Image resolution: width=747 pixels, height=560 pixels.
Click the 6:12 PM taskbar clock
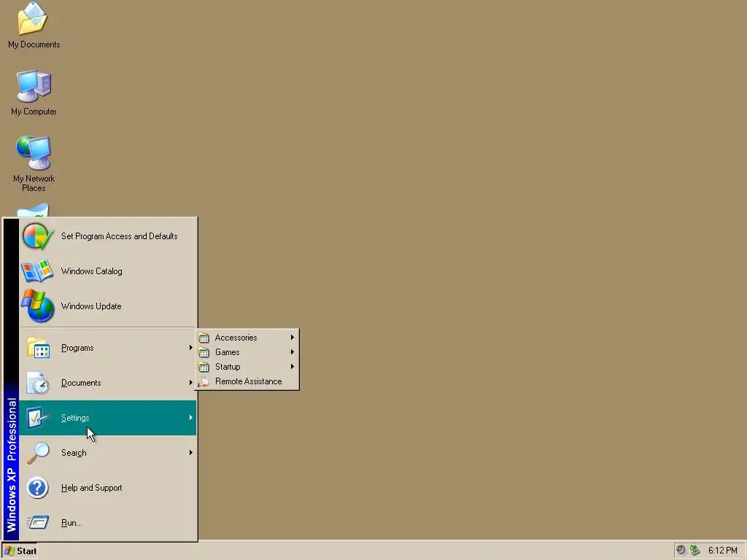(x=722, y=551)
